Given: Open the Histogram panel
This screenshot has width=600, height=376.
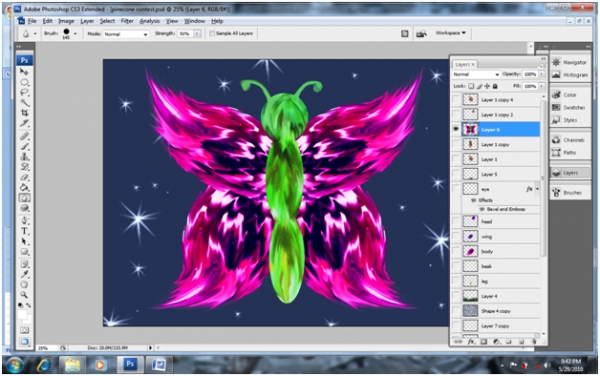Looking at the screenshot, I should [570, 75].
